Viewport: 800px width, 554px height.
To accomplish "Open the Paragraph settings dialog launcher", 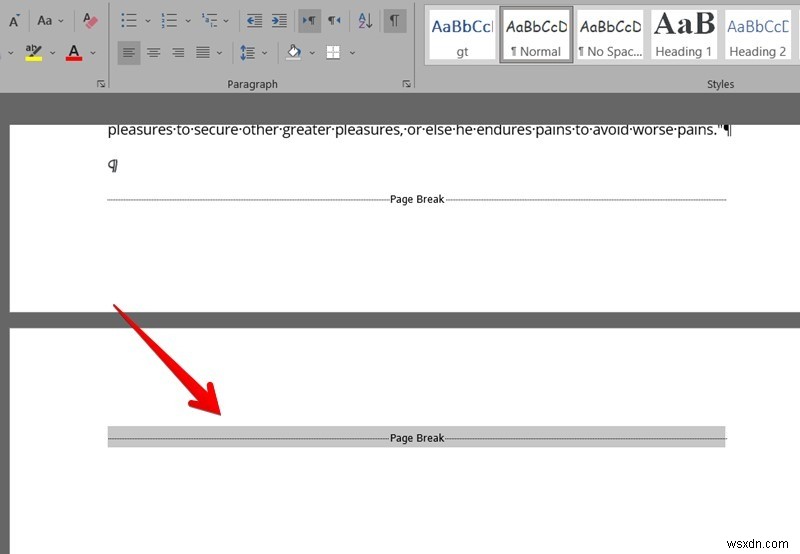I will 407,84.
